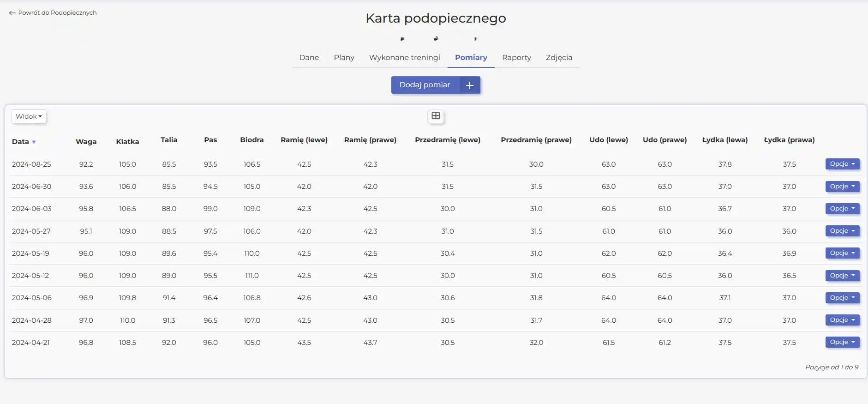Open Opcje for 2024-05-06 row
Image resolution: width=868 pixels, height=404 pixels.
point(842,298)
